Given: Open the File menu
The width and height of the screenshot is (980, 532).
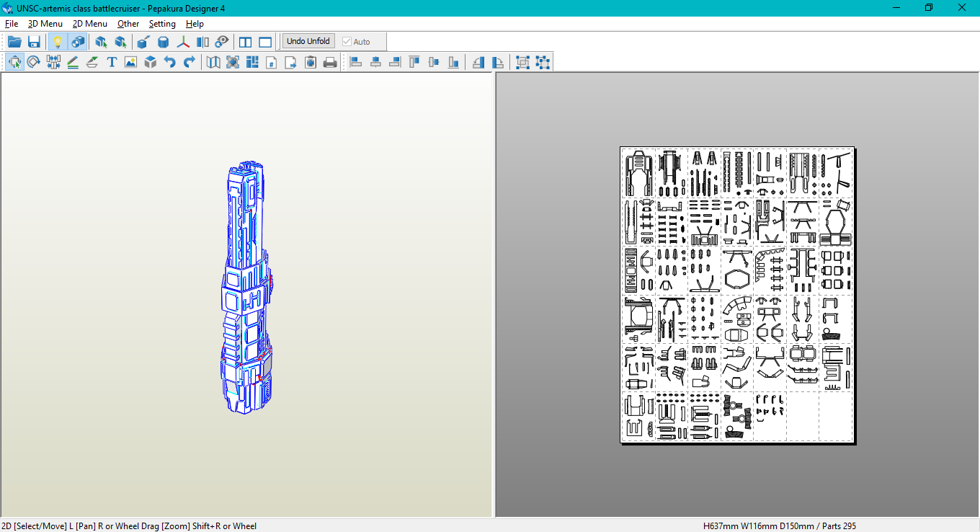Looking at the screenshot, I should pos(12,24).
